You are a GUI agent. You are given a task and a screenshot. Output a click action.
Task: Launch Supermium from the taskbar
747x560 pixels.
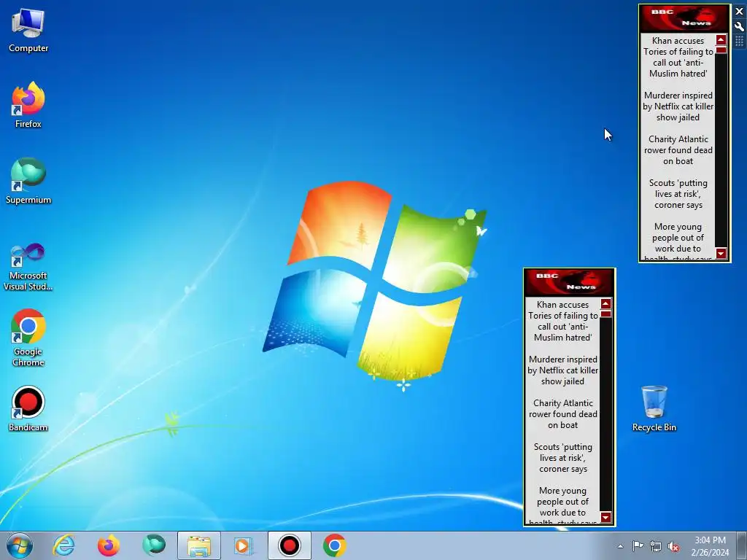point(154,545)
